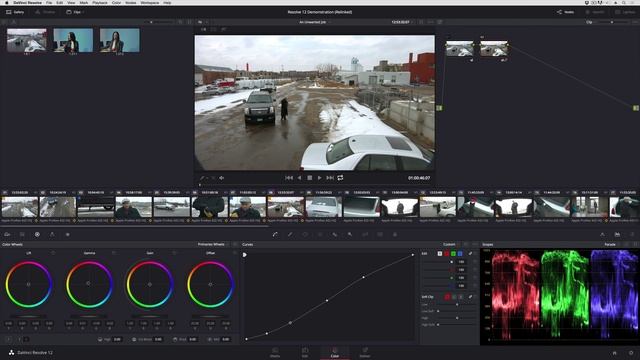Open project settings gear icon
Viewport: 640px width, 360px height.
(631, 353)
